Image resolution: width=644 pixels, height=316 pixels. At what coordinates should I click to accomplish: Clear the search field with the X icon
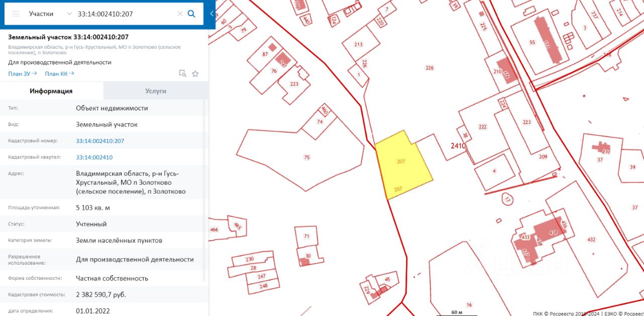(x=180, y=14)
